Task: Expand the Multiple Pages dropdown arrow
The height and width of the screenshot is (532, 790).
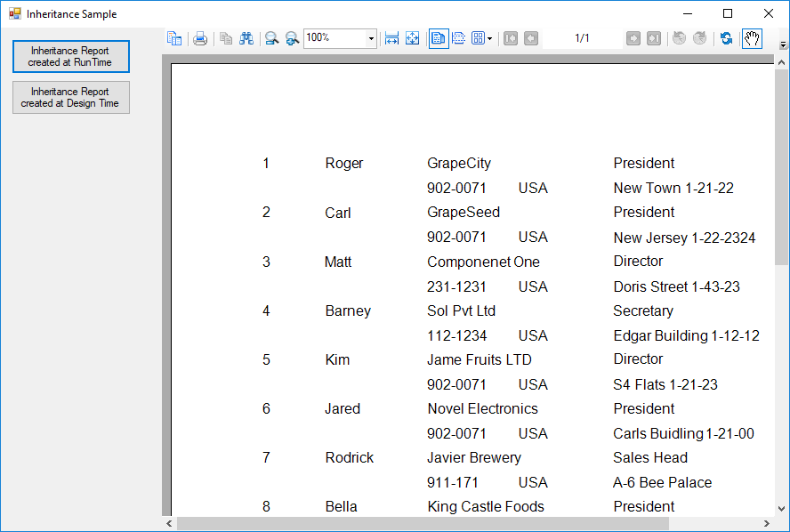Action: coord(489,39)
